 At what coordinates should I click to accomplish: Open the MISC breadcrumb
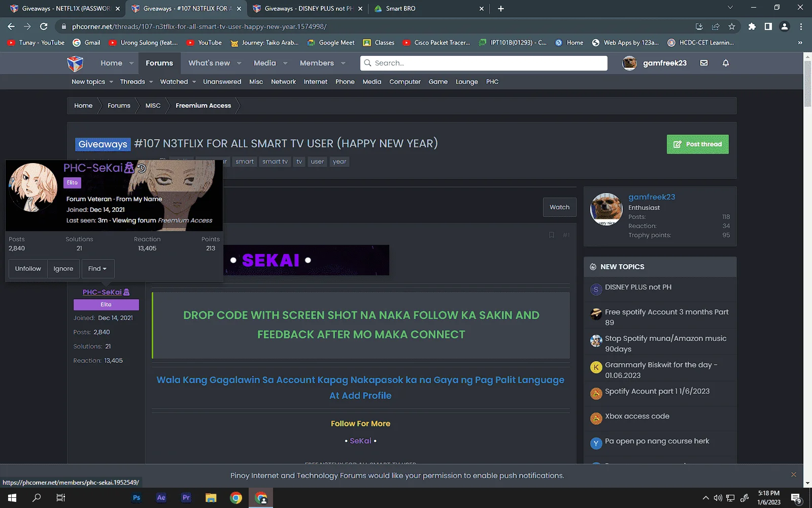(x=153, y=106)
